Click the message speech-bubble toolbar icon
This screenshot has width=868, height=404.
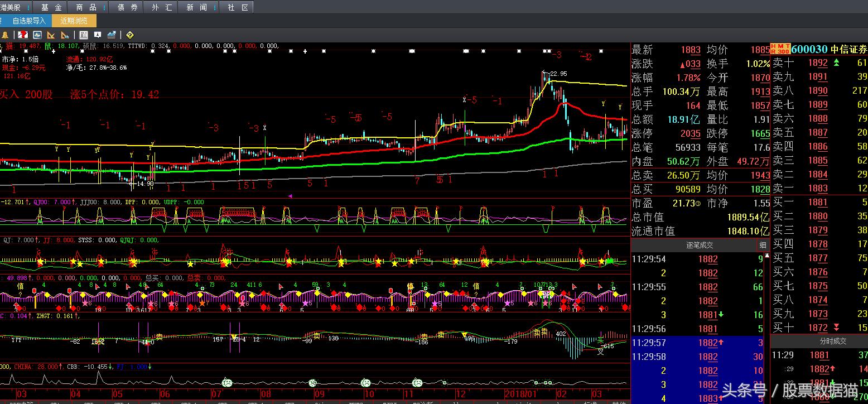tap(98, 35)
